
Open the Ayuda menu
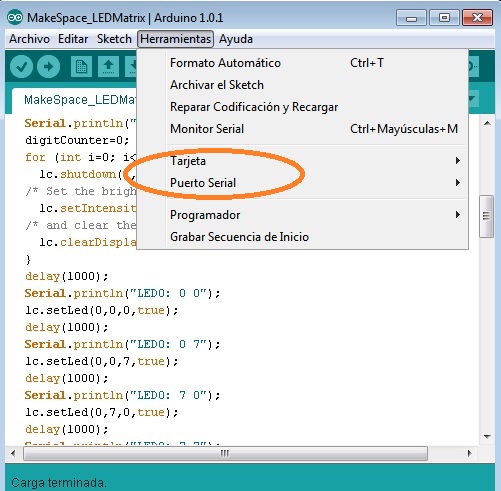pos(236,39)
